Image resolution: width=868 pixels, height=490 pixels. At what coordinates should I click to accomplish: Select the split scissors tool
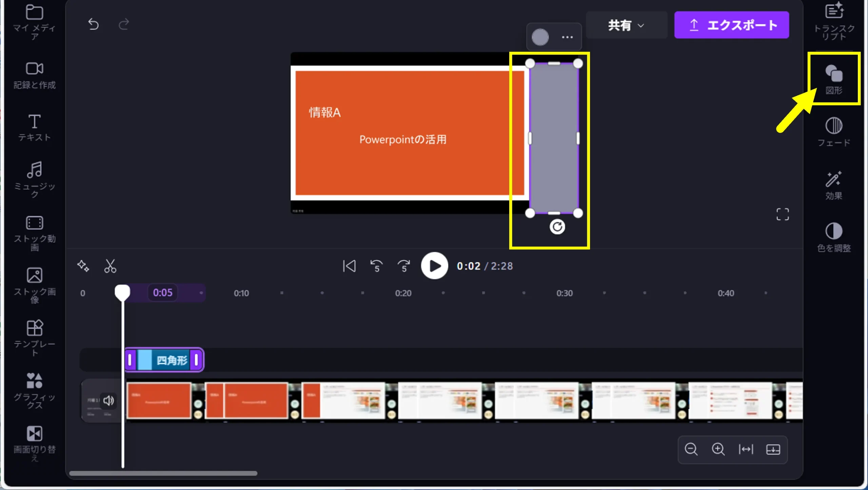110,266
